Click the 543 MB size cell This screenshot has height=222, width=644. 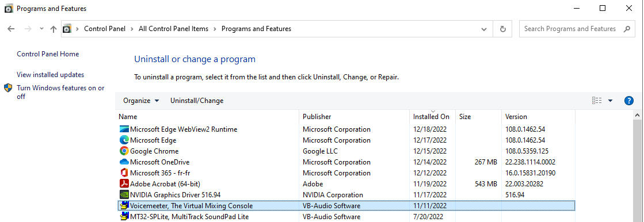(x=486, y=184)
